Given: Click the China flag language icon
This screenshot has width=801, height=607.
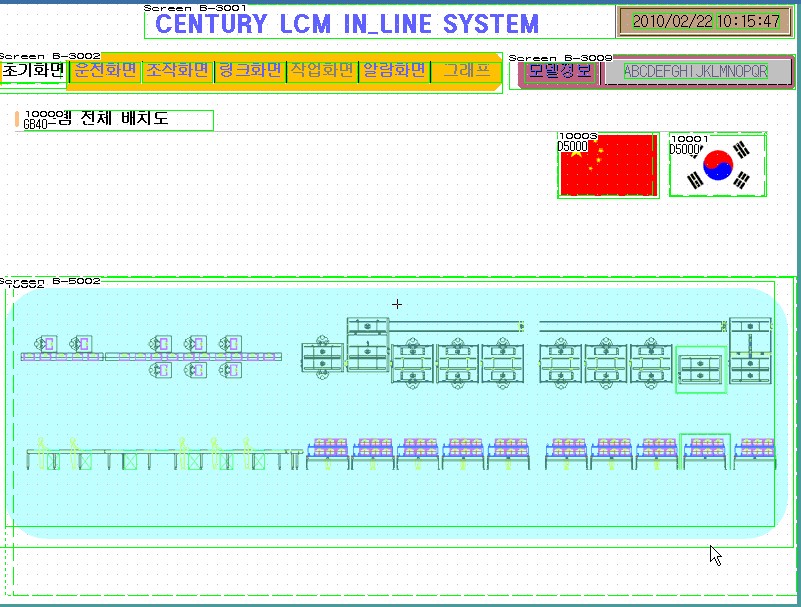Looking at the screenshot, I should pyautogui.click(x=607, y=166).
